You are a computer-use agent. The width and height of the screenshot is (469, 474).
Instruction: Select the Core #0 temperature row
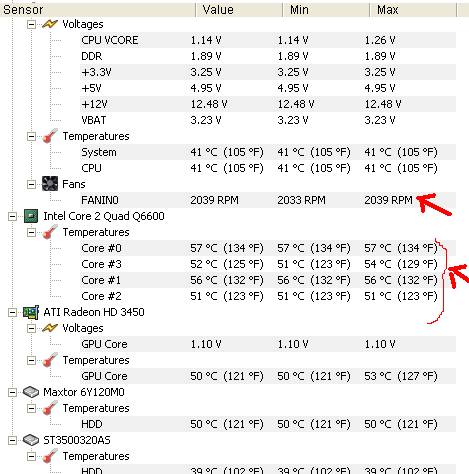pos(268,248)
